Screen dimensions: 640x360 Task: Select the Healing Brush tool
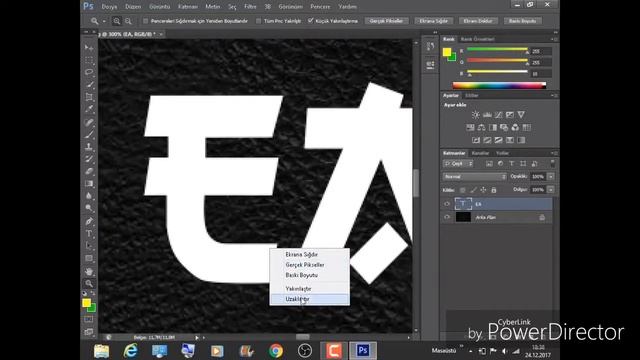coord(89,122)
